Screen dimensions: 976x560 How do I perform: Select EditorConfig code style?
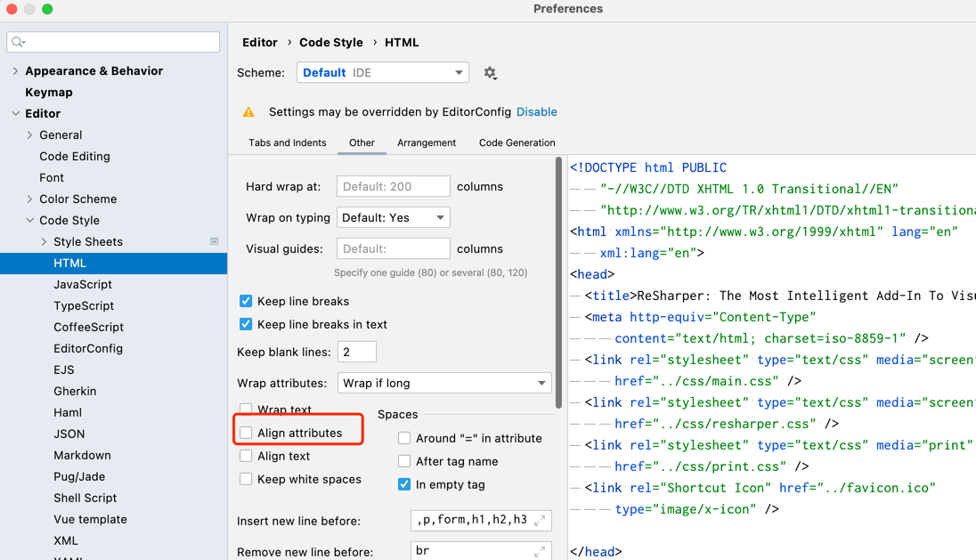[x=88, y=348]
